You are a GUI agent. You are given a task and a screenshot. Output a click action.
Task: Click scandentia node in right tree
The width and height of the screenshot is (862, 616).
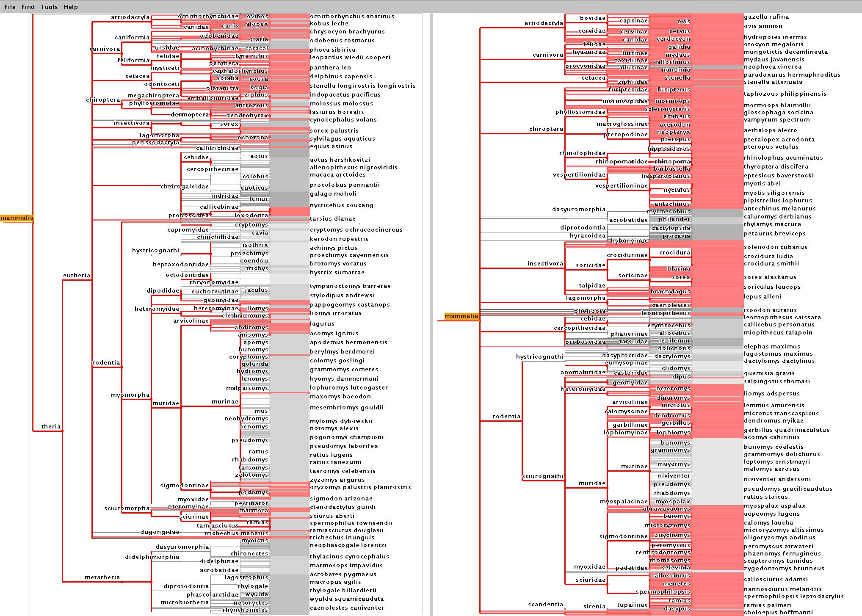[x=545, y=604]
